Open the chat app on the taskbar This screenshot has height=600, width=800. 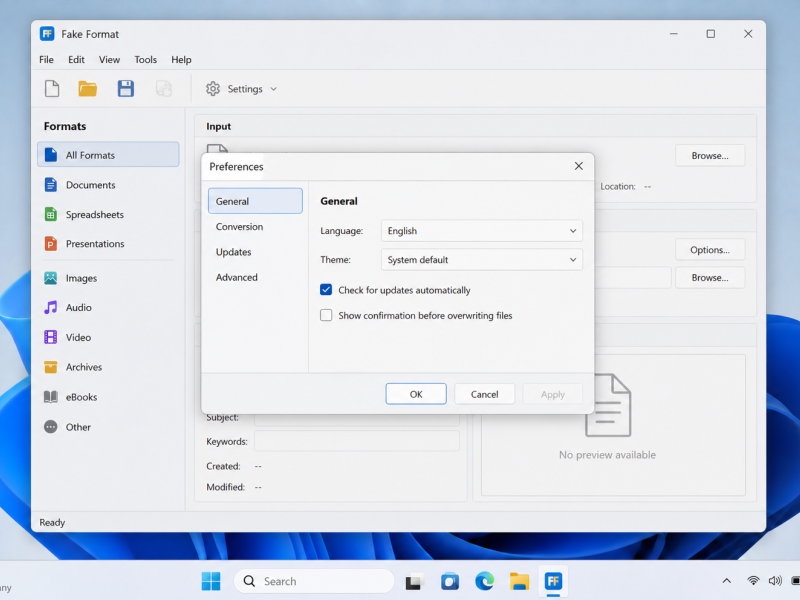[449, 581]
